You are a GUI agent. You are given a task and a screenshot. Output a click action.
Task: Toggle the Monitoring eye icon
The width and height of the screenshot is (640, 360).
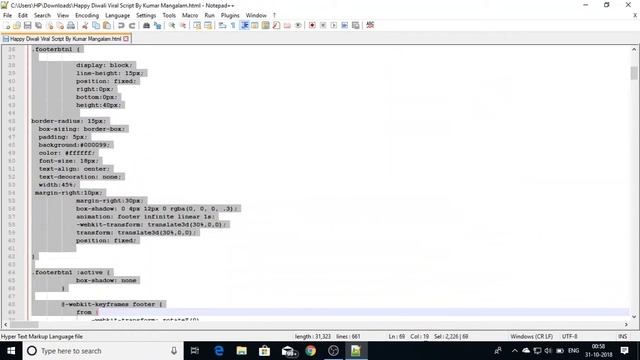point(298,25)
